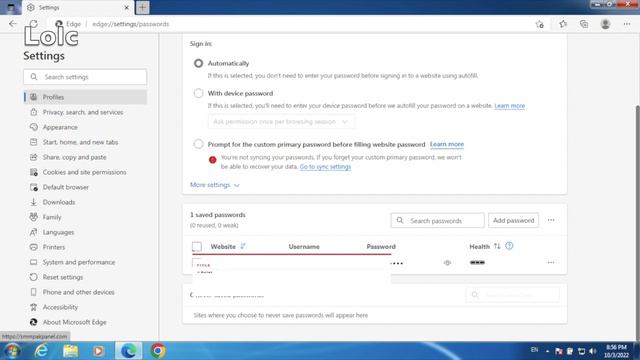Click the edge://settings/passwords address bar
The image size is (640, 360).
click(x=131, y=24)
